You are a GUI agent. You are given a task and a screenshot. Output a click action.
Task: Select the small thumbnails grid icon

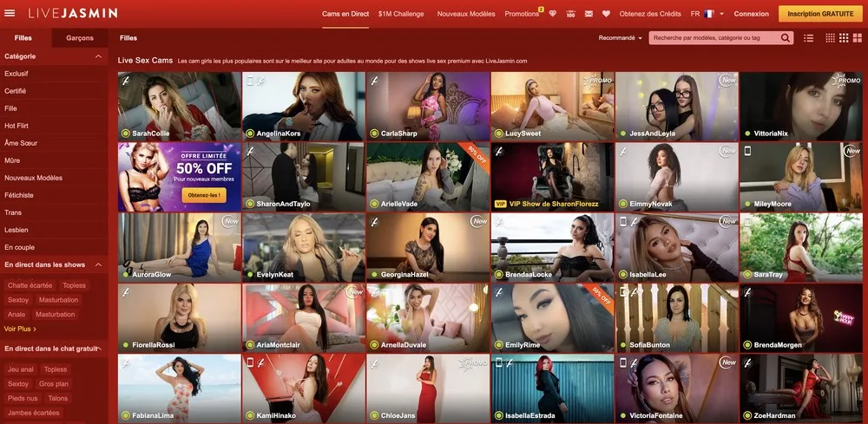point(830,38)
